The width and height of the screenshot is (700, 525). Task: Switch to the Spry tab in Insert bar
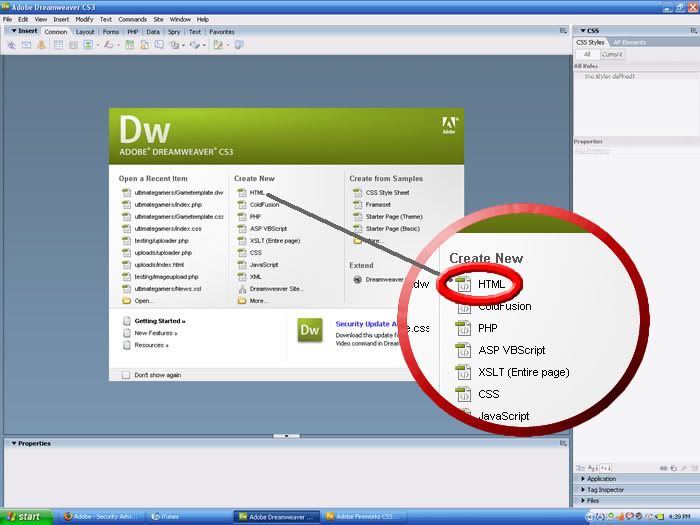(x=174, y=32)
